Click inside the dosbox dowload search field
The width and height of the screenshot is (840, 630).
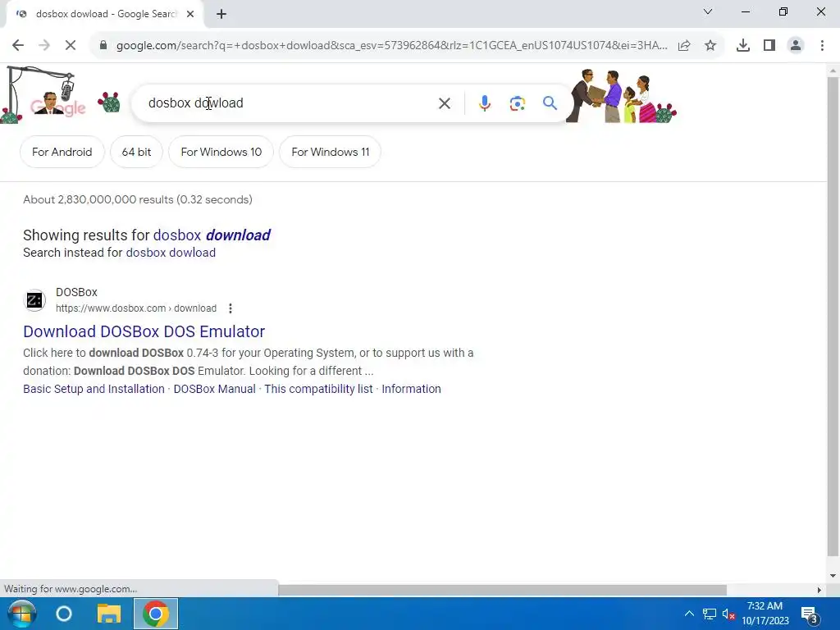pos(290,103)
